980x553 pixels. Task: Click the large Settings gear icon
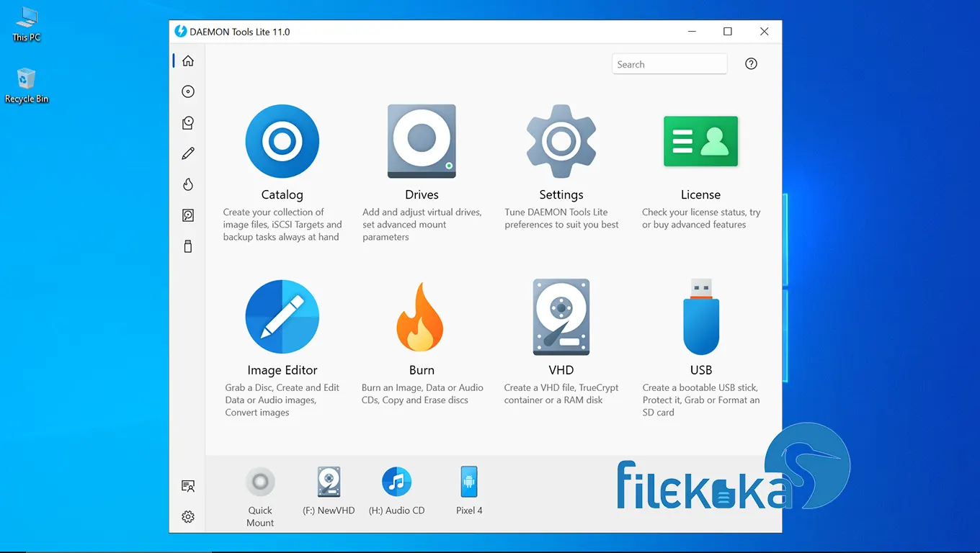coord(561,141)
